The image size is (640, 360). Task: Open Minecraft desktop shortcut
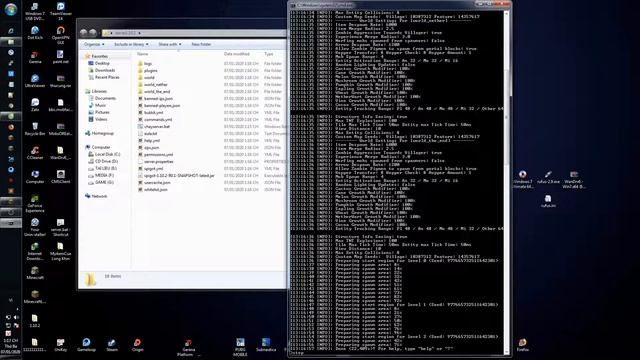35,273
